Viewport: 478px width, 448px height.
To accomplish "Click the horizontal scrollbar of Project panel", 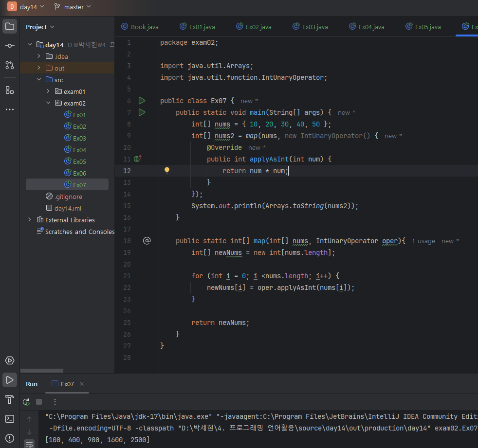I will (42, 371).
